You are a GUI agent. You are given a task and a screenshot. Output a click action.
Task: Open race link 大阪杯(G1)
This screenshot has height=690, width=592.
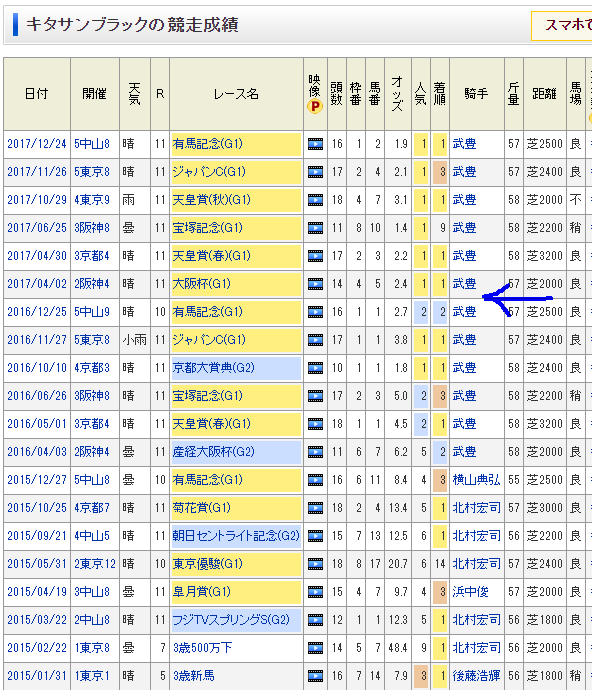[x=202, y=284]
